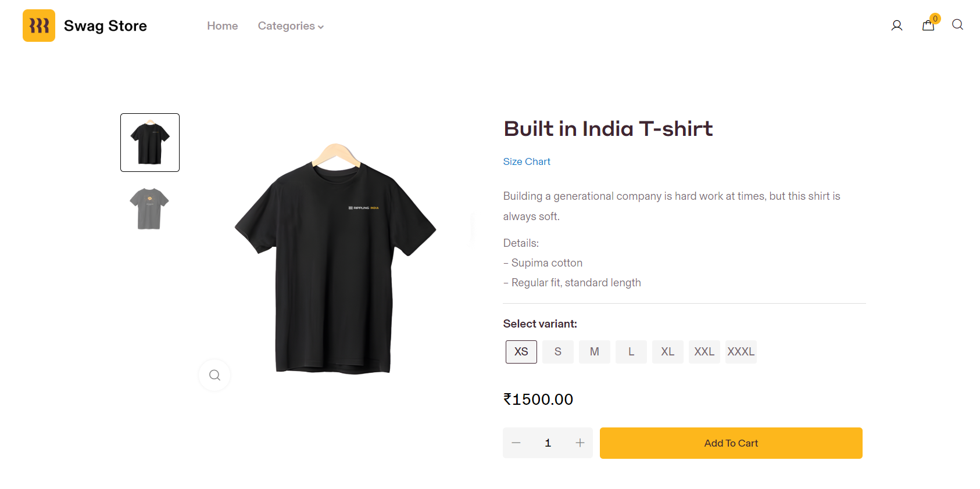Open the Size Chart link
The width and height of the screenshot is (980, 489).
click(527, 161)
